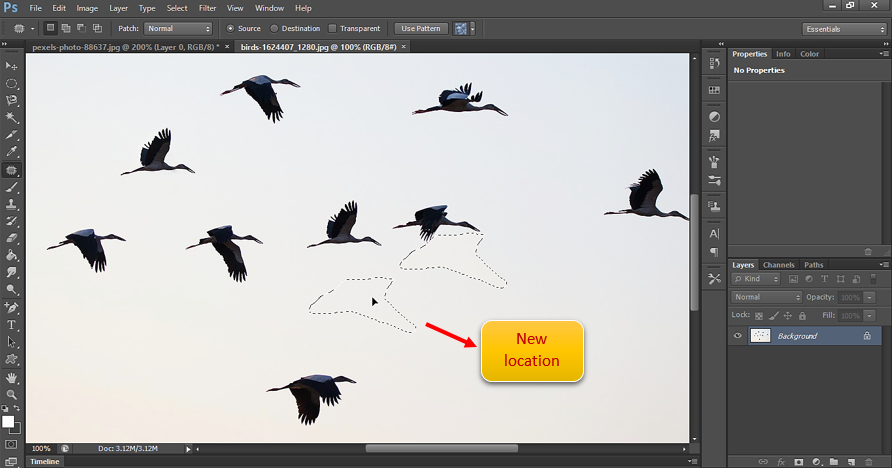The height and width of the screenshot is (470, 893).
Task: Choose the Eyedropper tool
Action: pyautogui.click(x=12, y=151)
